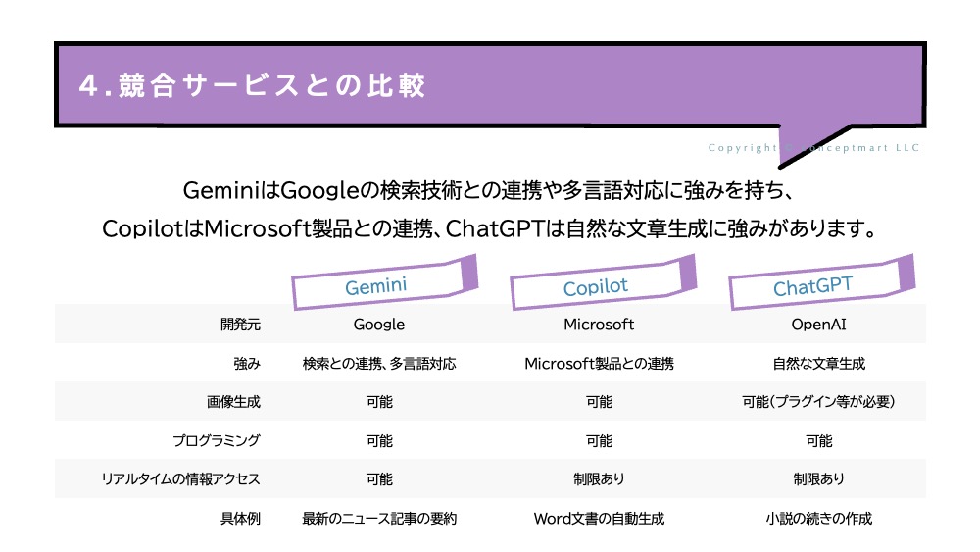Click '小説の続きの作成' cell
The height and width of the screenshot is (552, 980).
tap(818, 519)
